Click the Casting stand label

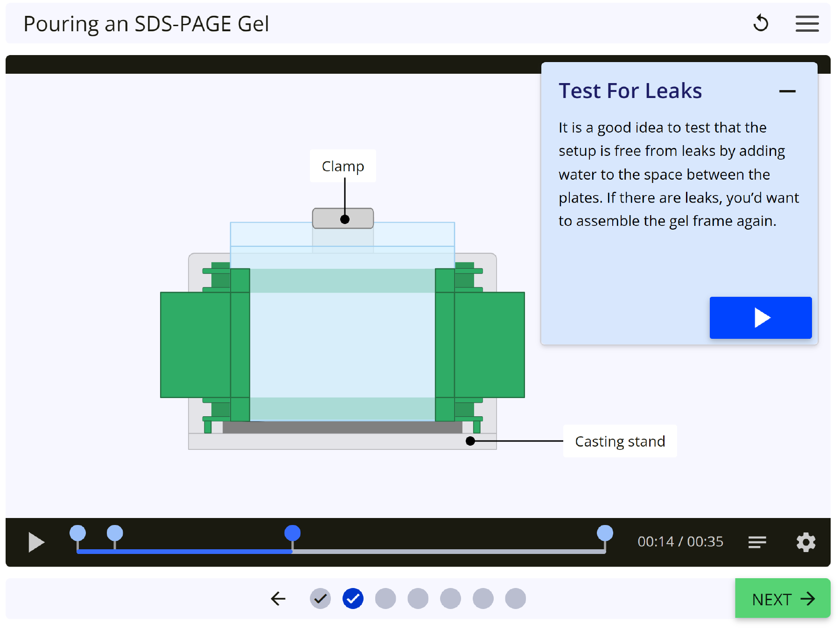pyautogui.click(x=620, y=441)
